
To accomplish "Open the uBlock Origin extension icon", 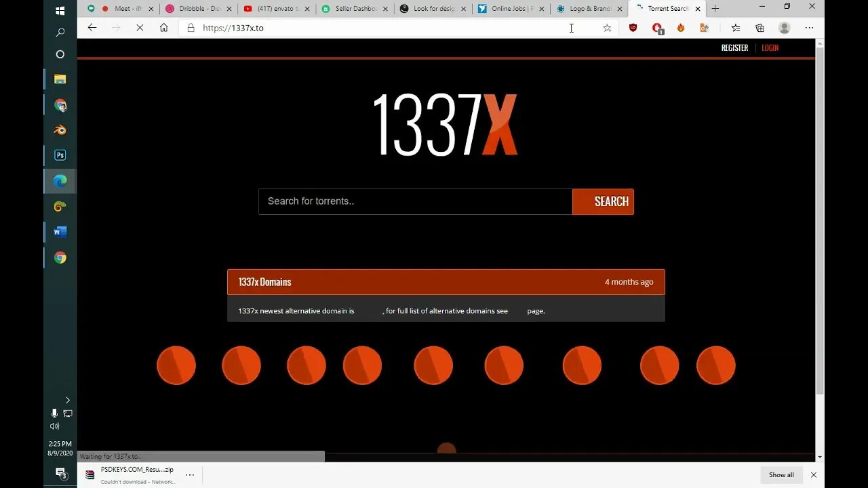I will point(633,28).
